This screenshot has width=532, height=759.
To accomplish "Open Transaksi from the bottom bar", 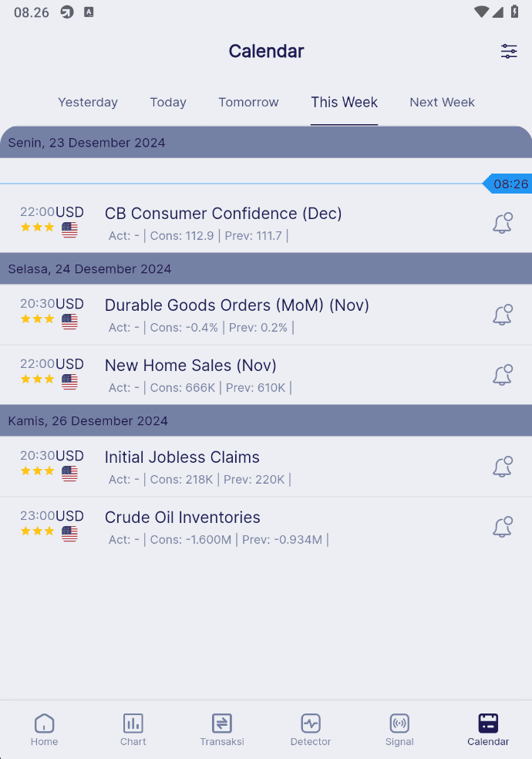I will (222, 730).
